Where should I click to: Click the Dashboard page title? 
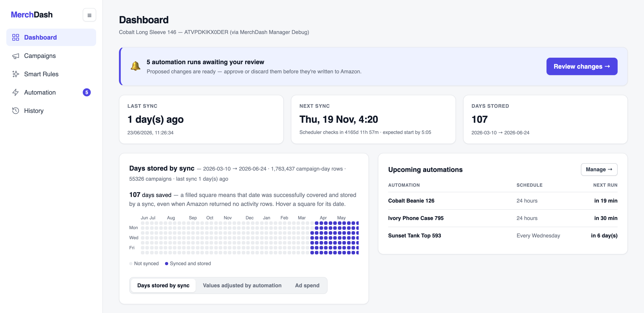(144, 20)
